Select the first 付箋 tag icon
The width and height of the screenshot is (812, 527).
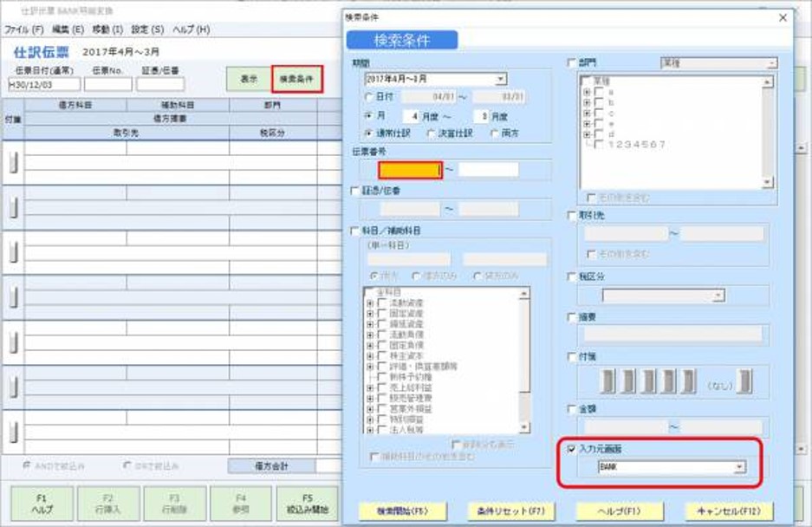click(606, 381)
